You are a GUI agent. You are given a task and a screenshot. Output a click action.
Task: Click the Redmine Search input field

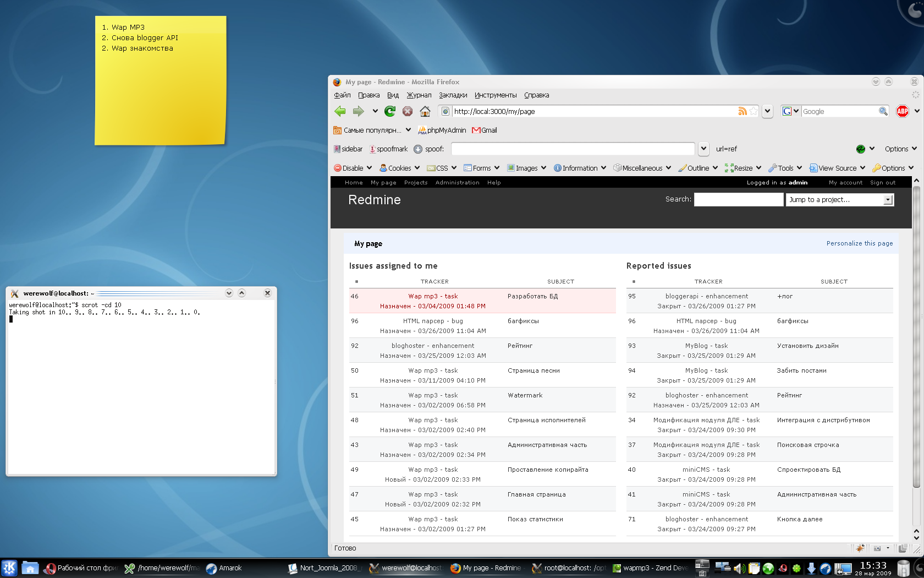pyautogui.click(x=739, y=199)
